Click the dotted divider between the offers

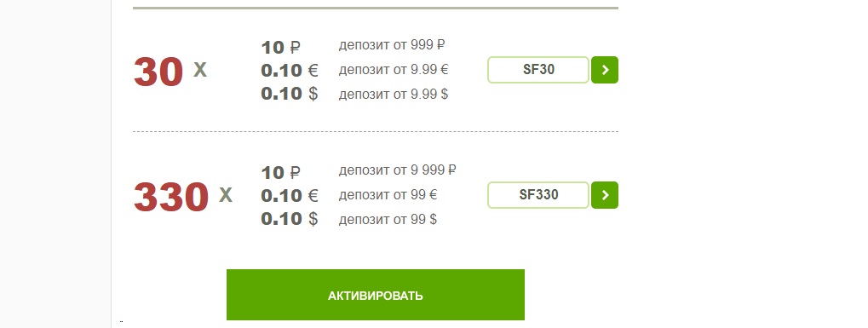pyautogui.click(x=376, y=132)
